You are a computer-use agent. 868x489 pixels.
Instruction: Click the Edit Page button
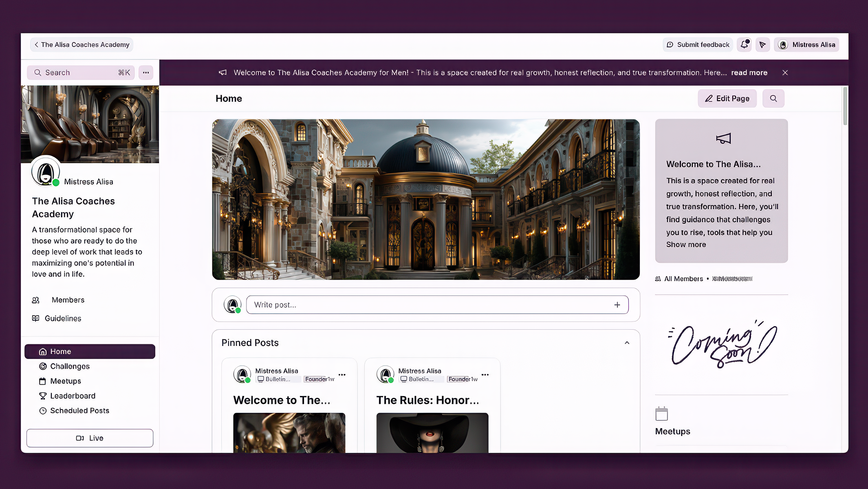[x=727, y=98]
